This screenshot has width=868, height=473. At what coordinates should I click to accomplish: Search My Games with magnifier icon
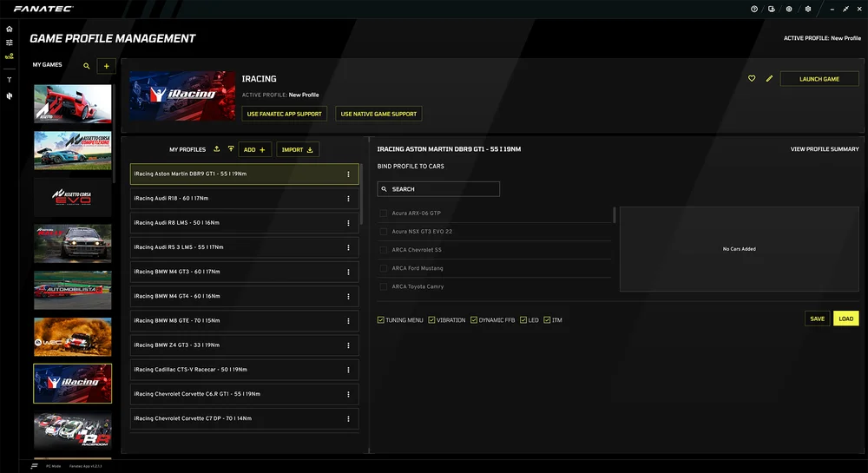pyautogui.click(x=86, y=66)
